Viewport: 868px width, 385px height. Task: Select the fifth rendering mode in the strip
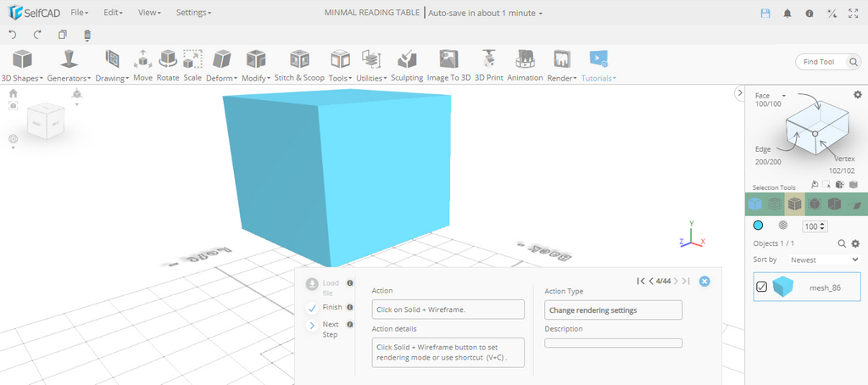pyautogui.click(x=834, y=204)
